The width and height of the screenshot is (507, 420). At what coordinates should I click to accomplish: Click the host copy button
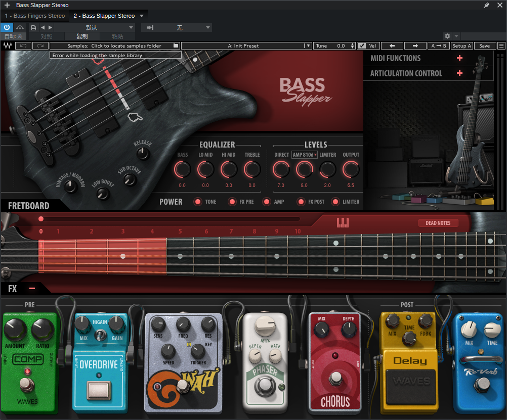pos(82,36)
